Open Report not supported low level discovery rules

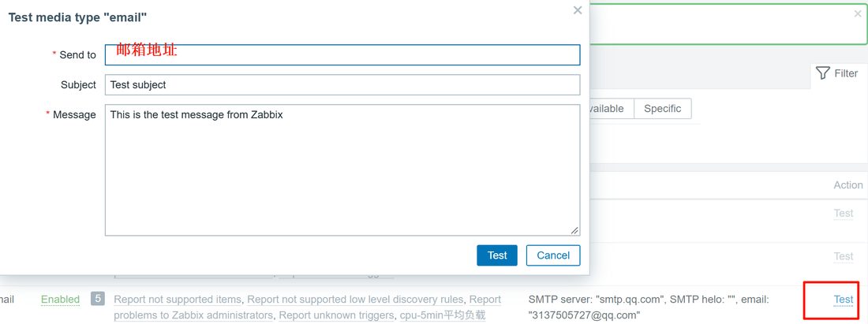[355, 299]
